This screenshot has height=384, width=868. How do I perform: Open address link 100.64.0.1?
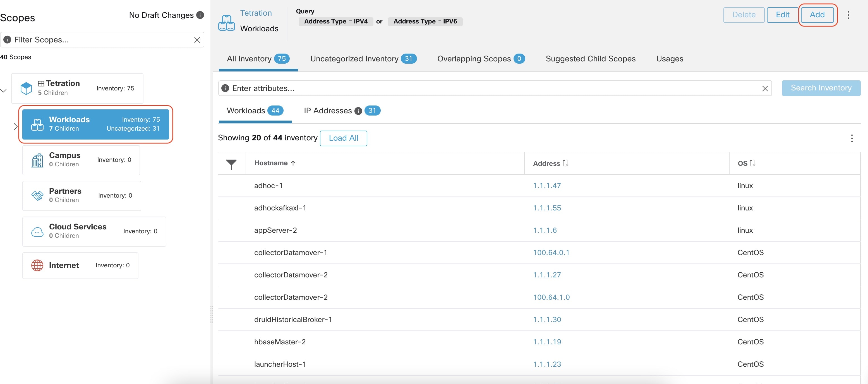[551, 253]
